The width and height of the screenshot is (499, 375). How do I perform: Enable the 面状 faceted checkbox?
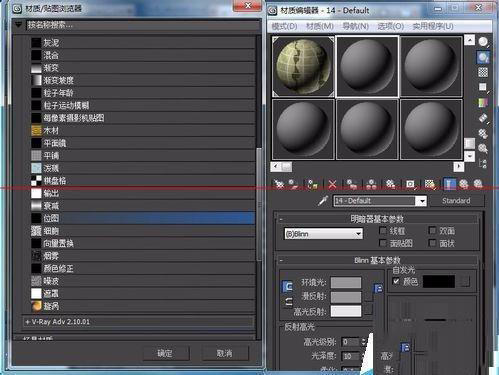click(432, 243)
